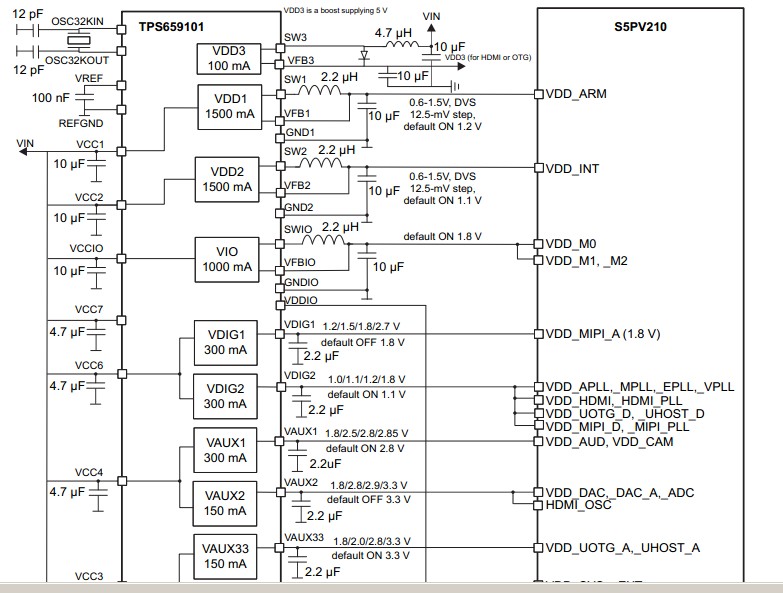Click the 1.8/2.8/2.9/3.3 V voltage options
Viewport: 783px width, 593px height.
click(x=369, y=485)
